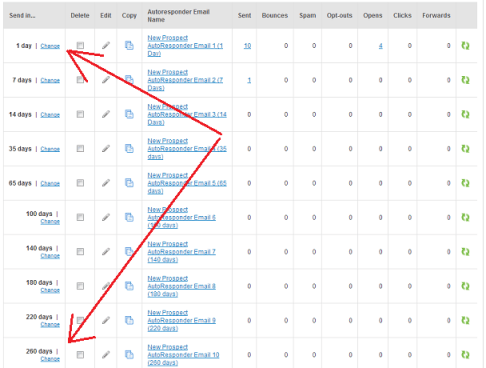Open New Prospect AutoResponder Email 8 link
Screen dimensions: 486x368
[x=181, y=286]
